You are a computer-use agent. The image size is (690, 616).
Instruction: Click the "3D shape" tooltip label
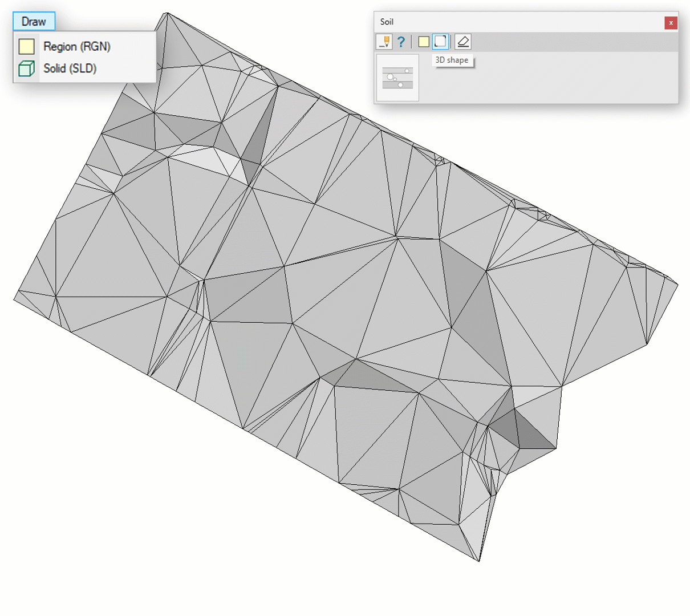pos(452,60)
